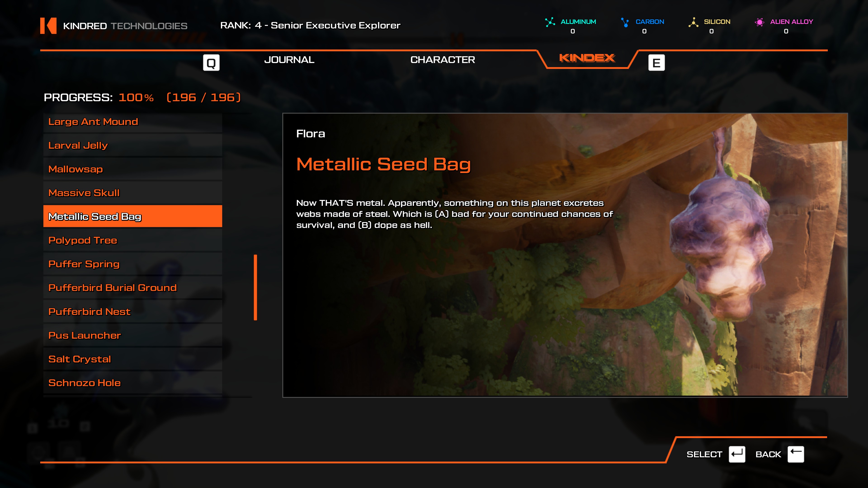Switch to the Character tab

tap(442, 60)
